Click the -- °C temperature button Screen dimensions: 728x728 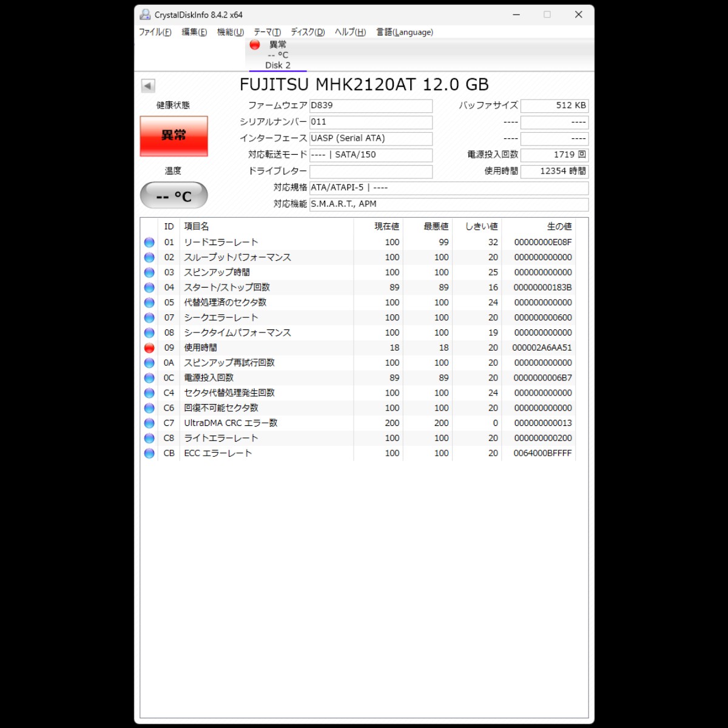(x=174, y=196)
